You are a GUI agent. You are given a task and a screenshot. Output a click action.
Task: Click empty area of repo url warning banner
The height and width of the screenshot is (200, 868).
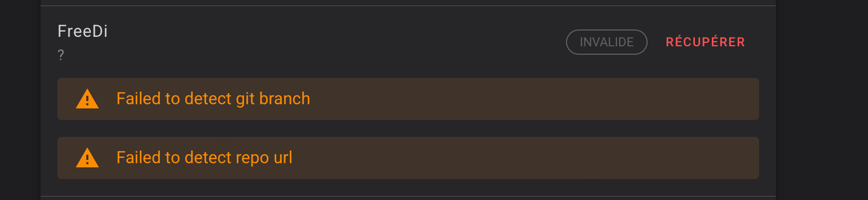point(526,158)
